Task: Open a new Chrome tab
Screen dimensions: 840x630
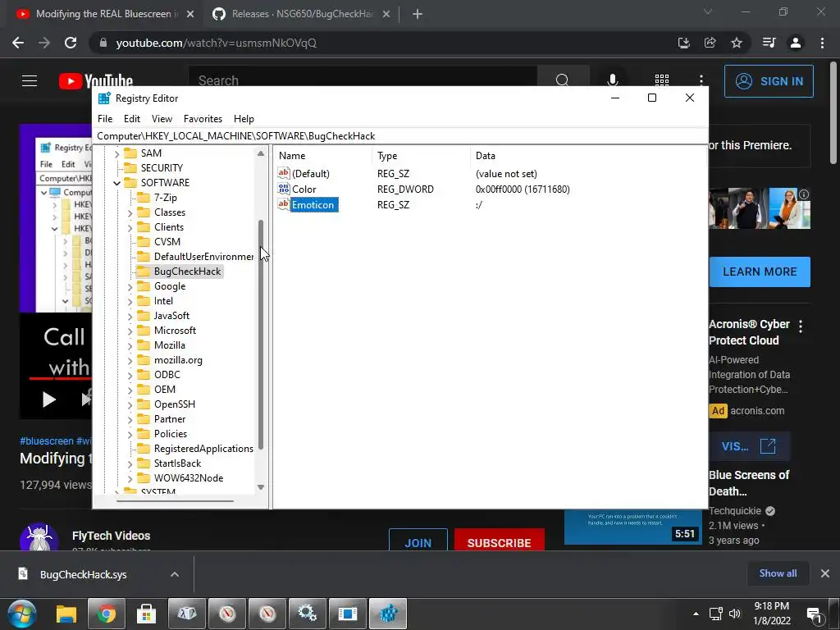Action: tap(418, 14)
